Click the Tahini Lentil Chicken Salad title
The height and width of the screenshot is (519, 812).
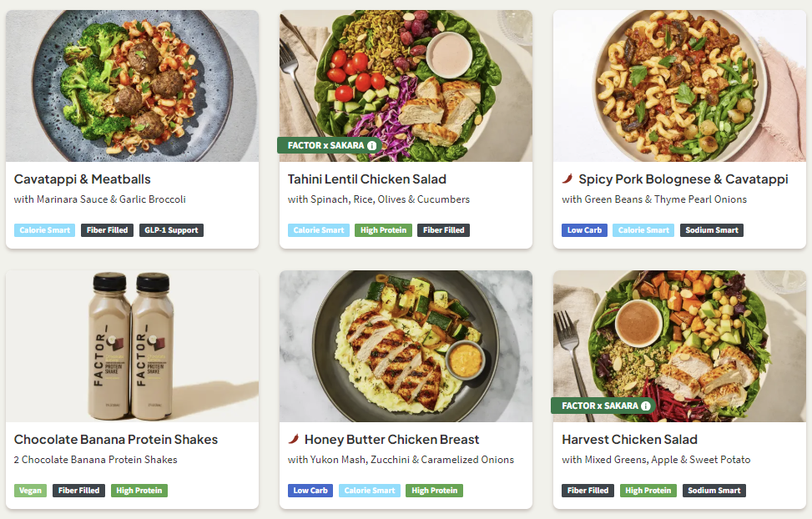[x=367, y=179]
